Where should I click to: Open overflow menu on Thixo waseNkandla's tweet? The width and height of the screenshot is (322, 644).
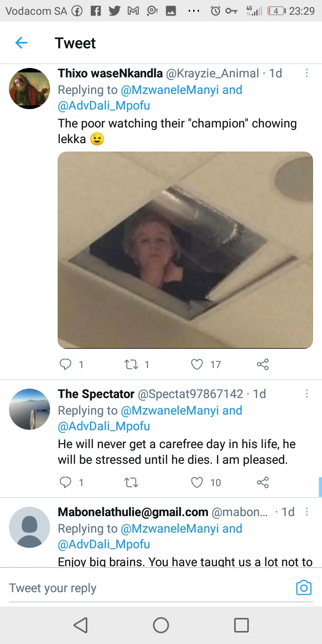(x=307, y=73)
